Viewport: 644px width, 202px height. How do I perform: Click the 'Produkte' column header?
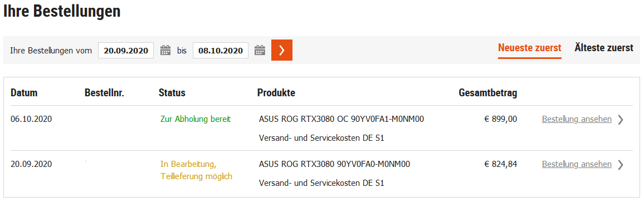click(x=276, y=93)
